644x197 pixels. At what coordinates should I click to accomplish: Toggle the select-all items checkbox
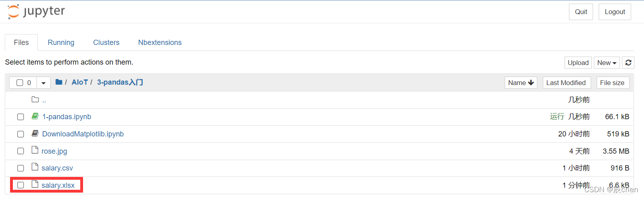pos(20,83)
